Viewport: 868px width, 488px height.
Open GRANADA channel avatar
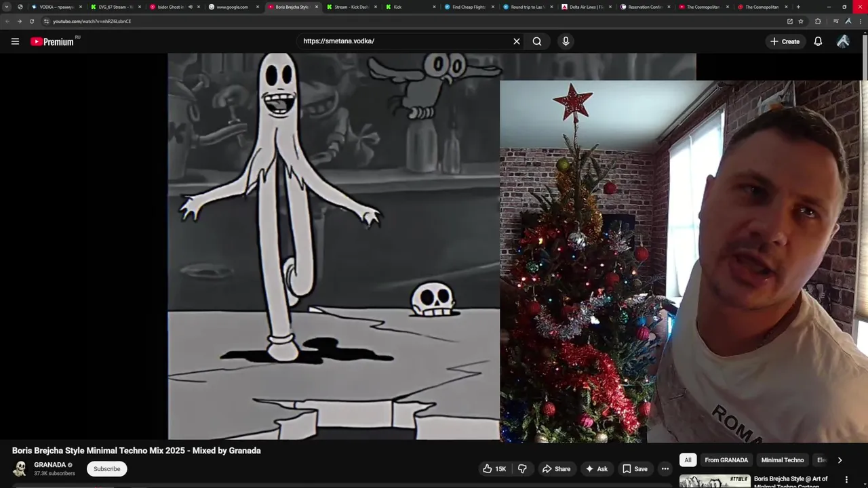click(x=20, y=468)
